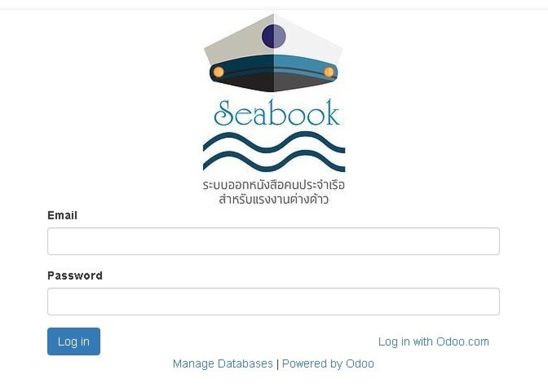Click the Seabook wordmark logo
This screenshot has width=548, height=392.
[x=276, y=113]
